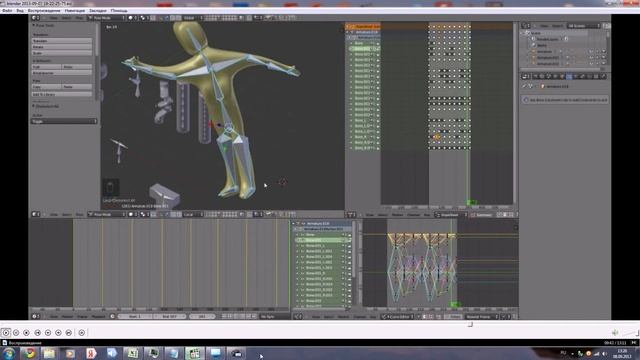Select World in the outliner
Screen dimensions: 640x360
[x=542, y=45]
